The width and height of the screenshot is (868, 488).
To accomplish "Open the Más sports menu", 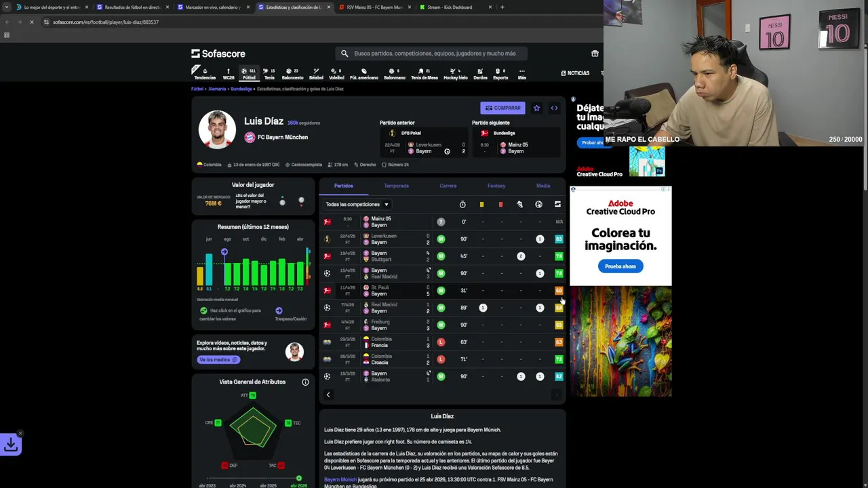I will pyautogui.click(x=521, y=73).
